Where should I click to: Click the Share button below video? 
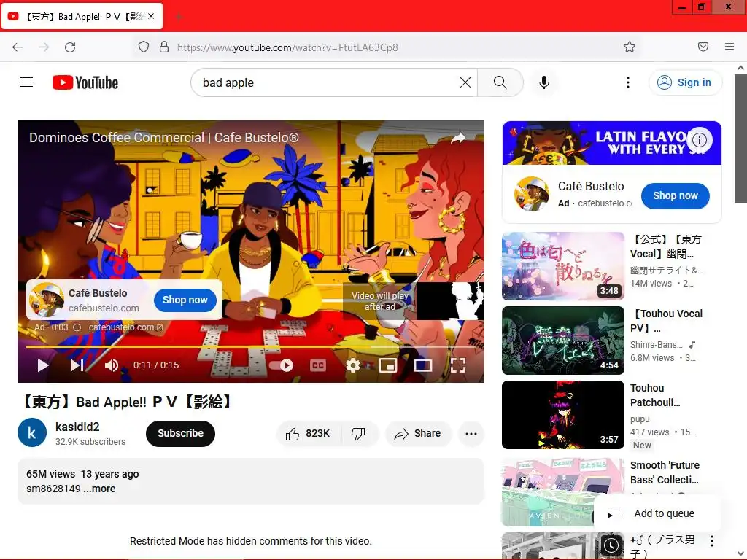coord(418,433)
